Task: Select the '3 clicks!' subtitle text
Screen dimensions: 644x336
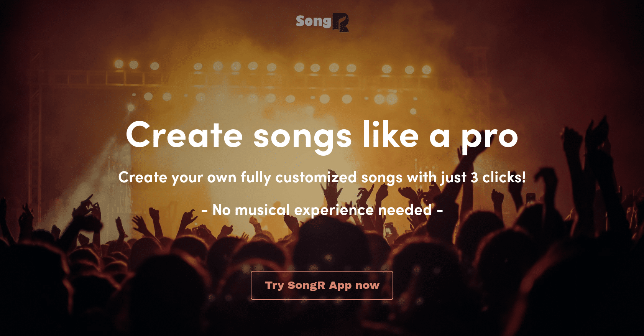Action: coord(500,178)
